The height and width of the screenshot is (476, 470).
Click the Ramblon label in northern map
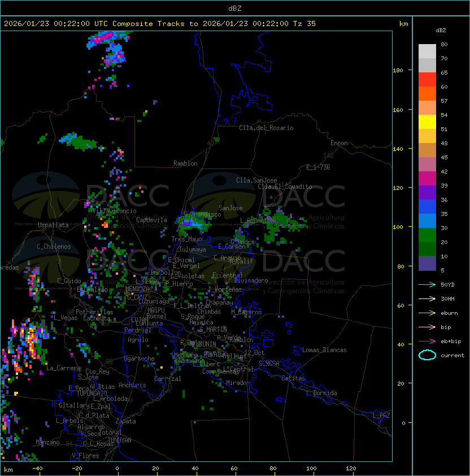[185, 163]
